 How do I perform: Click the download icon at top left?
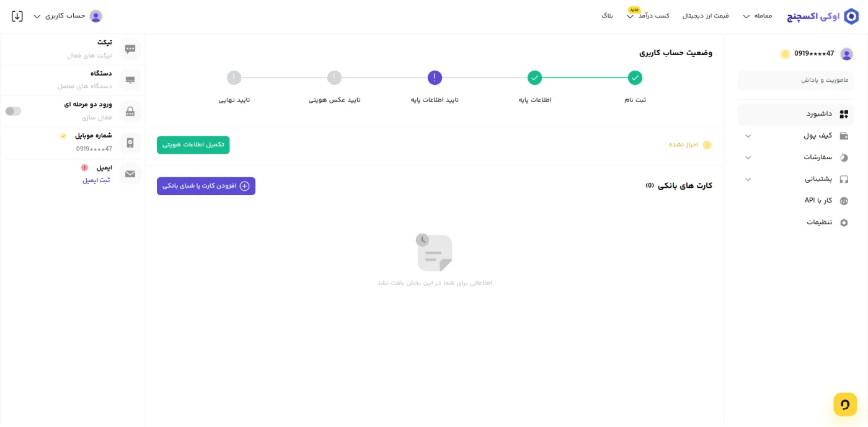pyautogui.click(x=17, y=16)
